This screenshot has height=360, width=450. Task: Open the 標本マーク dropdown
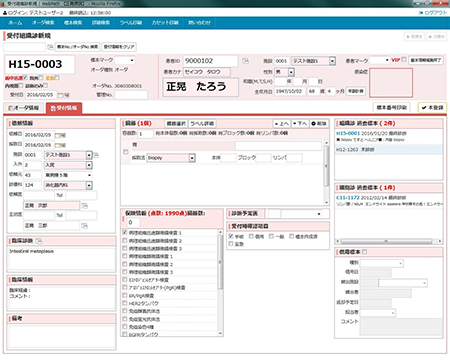pyautogui.click(x=125, y=60)
